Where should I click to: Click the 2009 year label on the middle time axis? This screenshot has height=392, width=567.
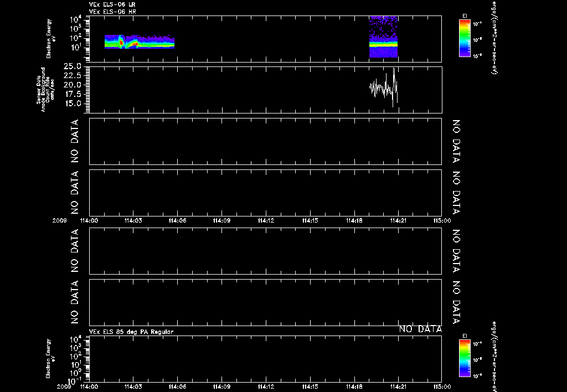click(59, 220)
